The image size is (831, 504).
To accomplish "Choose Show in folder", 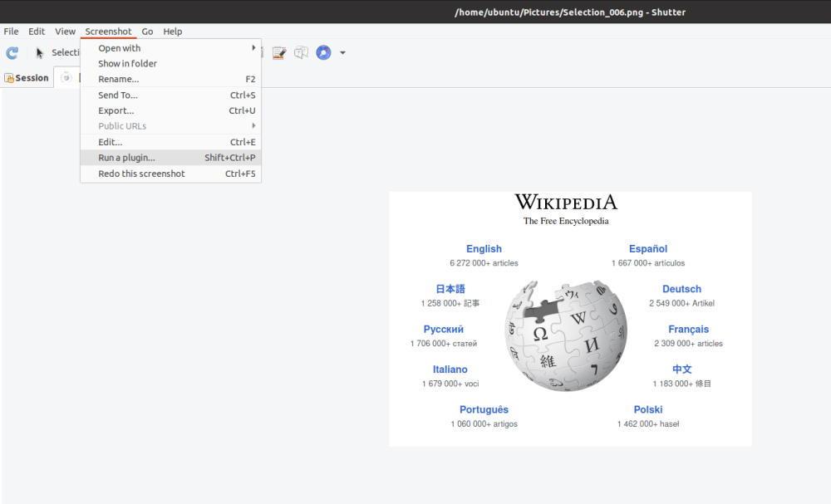I will pyautogui.click(x=170, y=64).
